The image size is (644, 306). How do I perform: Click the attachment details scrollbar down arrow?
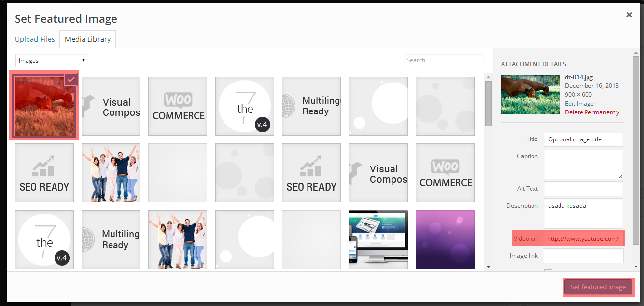pyautogui.click(x=637, y=267)
